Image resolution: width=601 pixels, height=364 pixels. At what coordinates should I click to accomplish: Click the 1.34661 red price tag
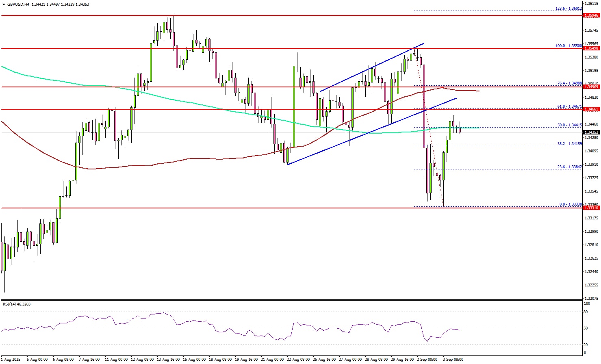[x=591, y=109]
